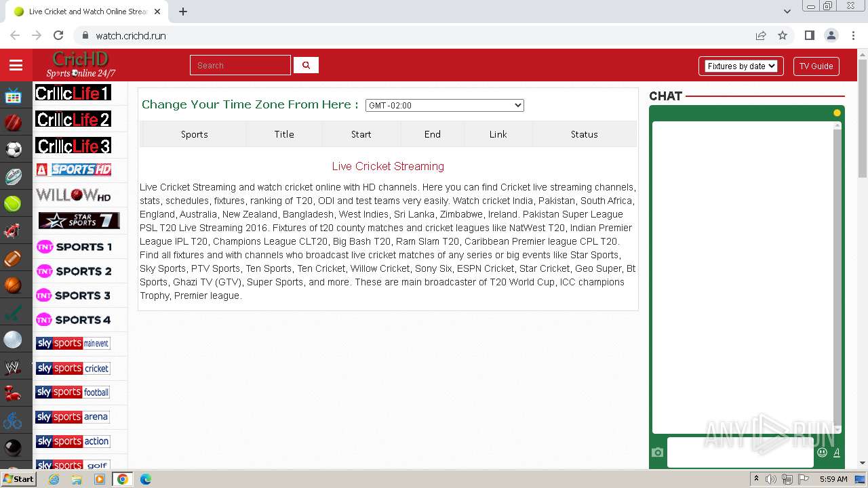This screenshot has width=868, height=488.
Task: Open TNT Sports 2 channel
Action: (74, 271)
